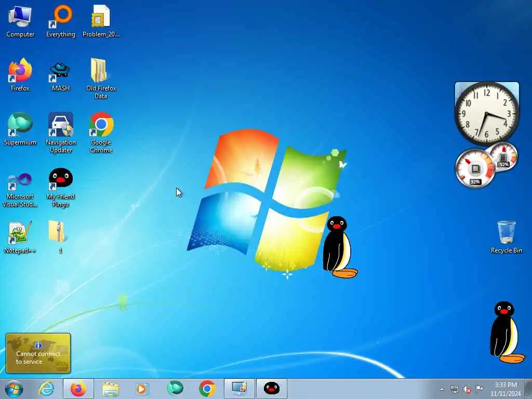Click Pingu penguin above the taskbar clock

[x=507, y=332]
